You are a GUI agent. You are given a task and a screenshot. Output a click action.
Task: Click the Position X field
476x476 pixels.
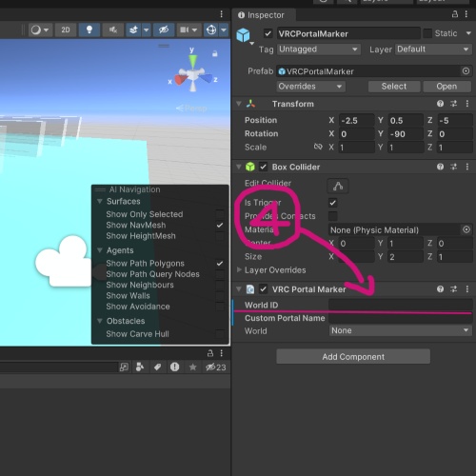356,121
